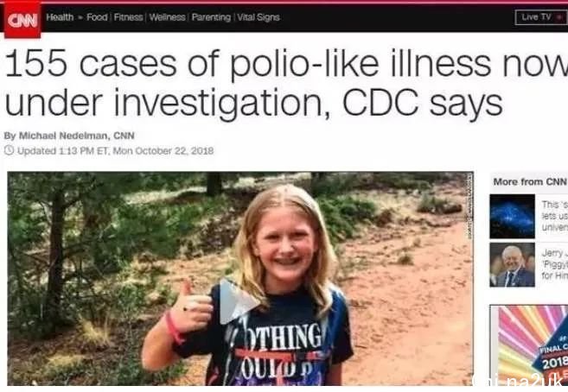Viewport: 568px width, 392px height.
Task: Open the Parenting section
Action: click(x=211, y=17)
